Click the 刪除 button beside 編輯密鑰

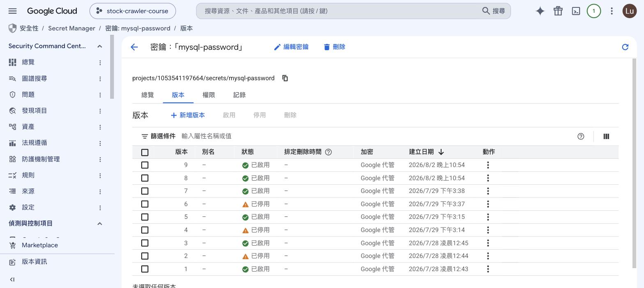[334, 47]
